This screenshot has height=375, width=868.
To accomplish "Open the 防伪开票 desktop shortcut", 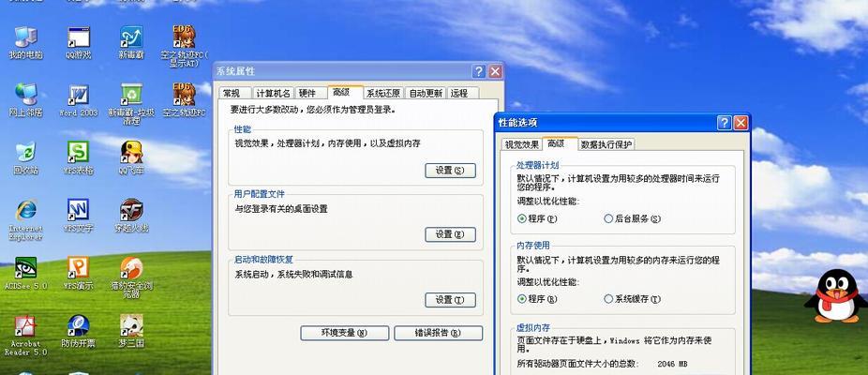I will pyautogui.click(x=78, y=331).
